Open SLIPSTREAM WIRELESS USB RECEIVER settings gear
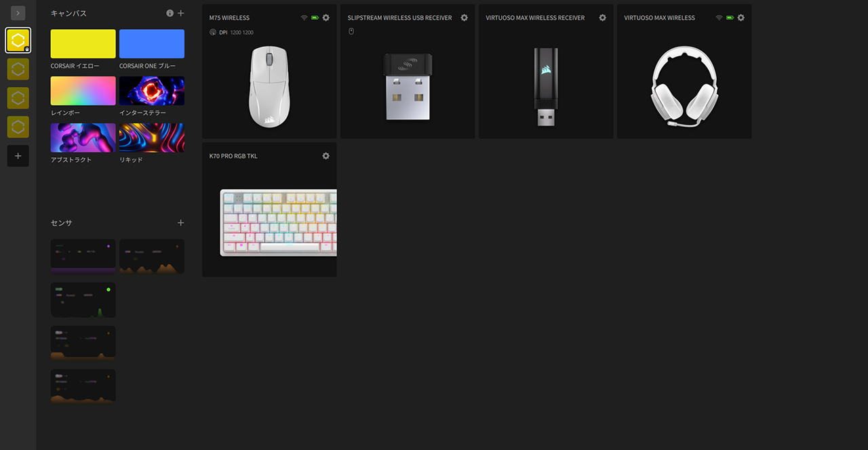This screenshot has width=868, height=450. point(465,18)
